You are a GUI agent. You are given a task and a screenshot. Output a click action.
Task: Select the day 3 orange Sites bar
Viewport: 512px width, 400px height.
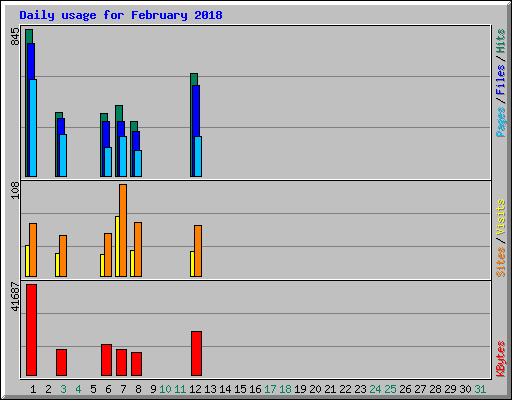tap(63, 256)
